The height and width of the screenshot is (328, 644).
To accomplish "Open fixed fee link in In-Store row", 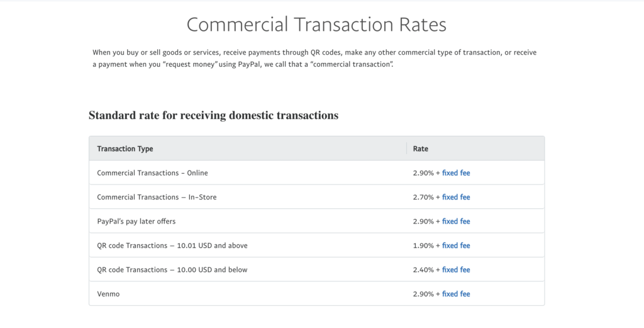I will (x=456, y=197).
